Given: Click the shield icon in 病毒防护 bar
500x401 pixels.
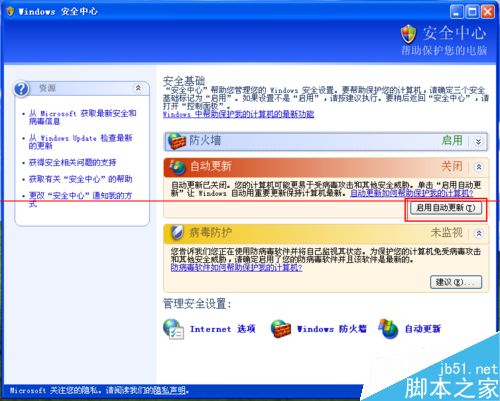Looking at the screenshot, I should (178, 232).
